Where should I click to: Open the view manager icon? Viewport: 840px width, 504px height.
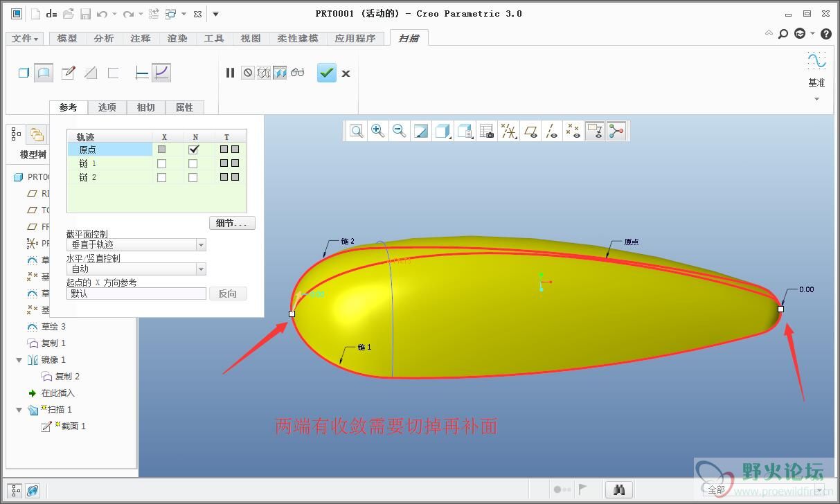(487, 131)
